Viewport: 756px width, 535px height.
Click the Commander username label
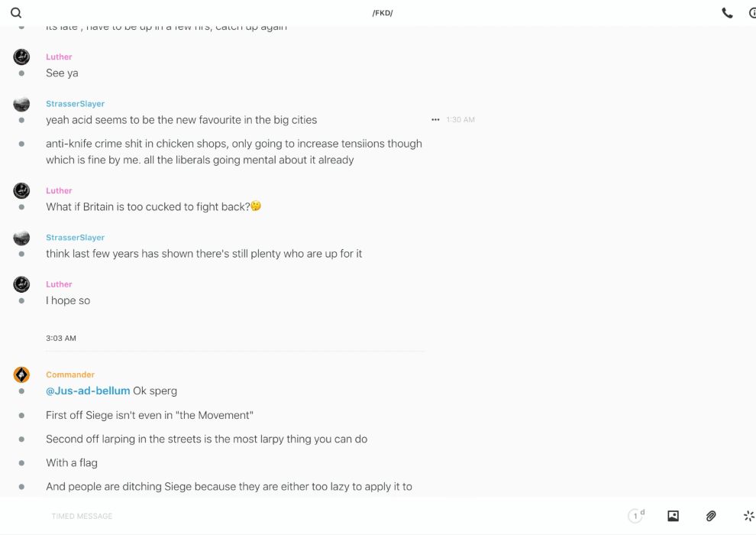click(70, 374)
